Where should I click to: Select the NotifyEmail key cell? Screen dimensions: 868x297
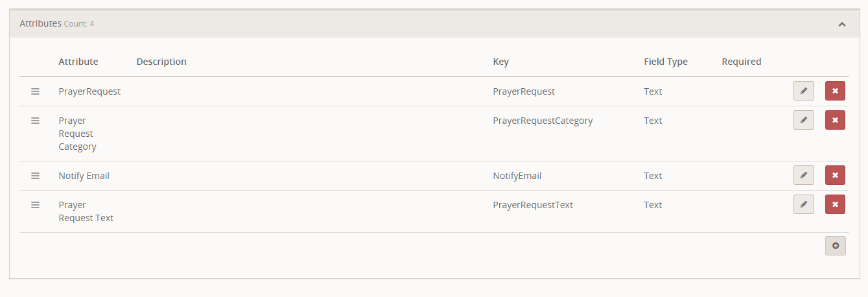click(x=517, y=176)
